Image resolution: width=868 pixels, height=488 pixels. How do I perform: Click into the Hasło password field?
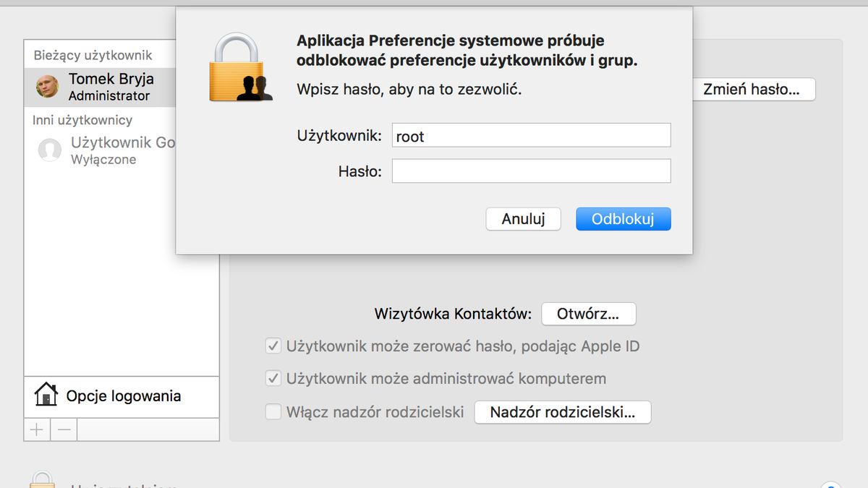pyautogui.click(x=532, y=171)
